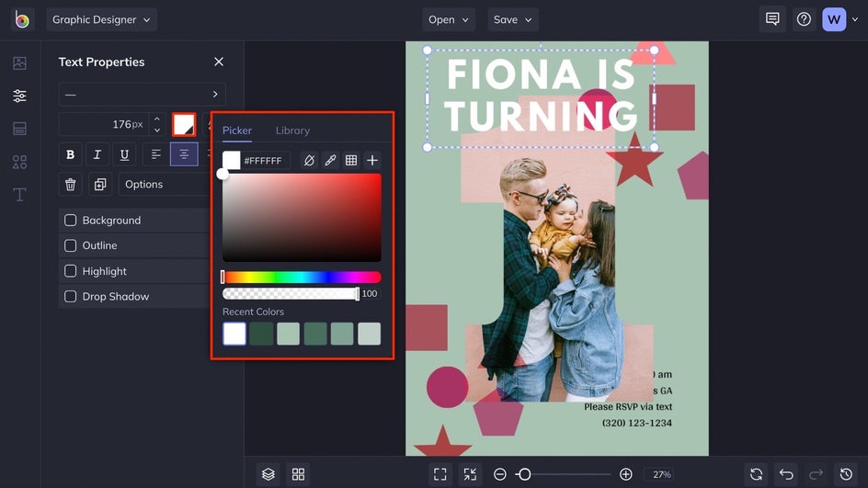868x488 pixels.
Task: Open the Edit sliders sidebar icon
Action: click(20, 96)
